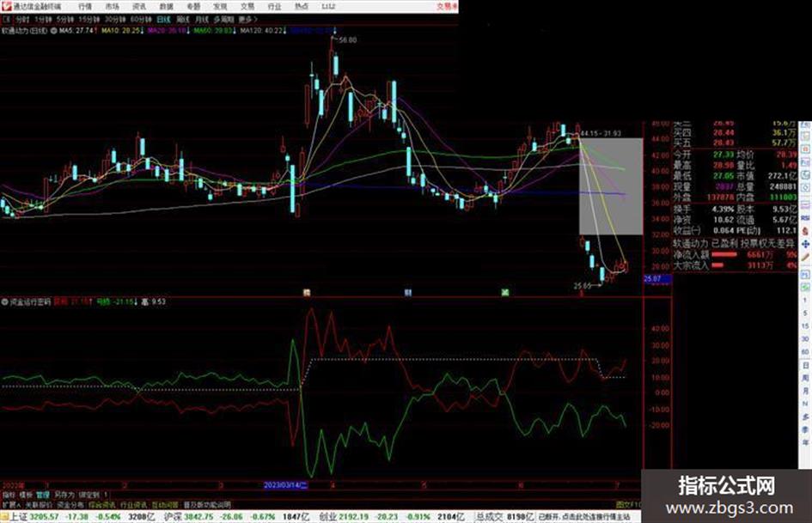
Task: Select the 多周期 multi-period tab
Action: click(224, 19)
